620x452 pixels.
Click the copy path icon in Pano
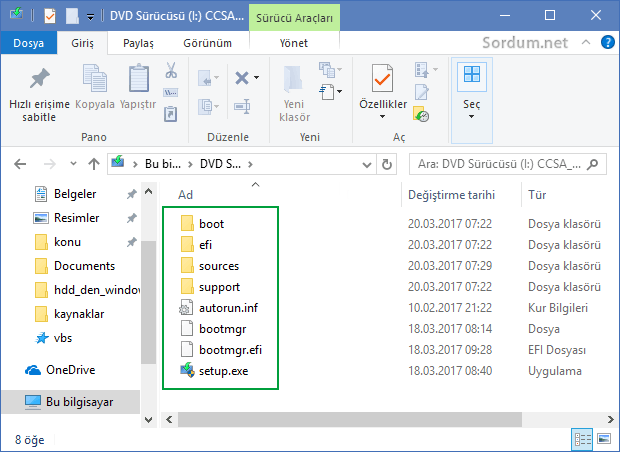pyautogui.click(x=171, y=93)
